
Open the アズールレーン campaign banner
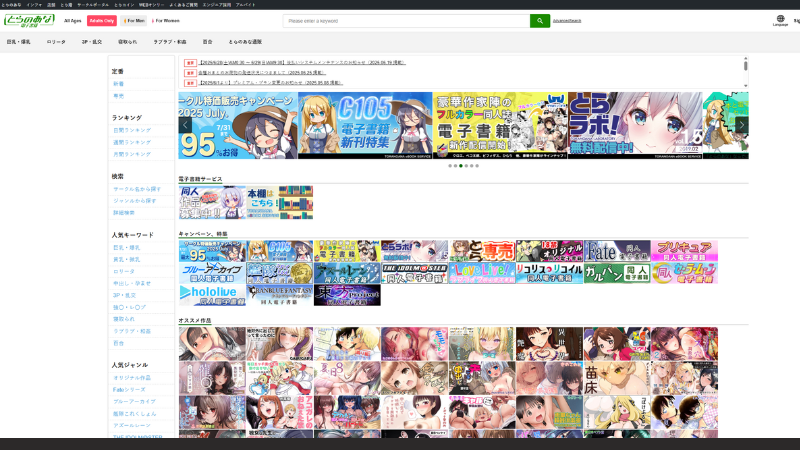click(347, 273)
